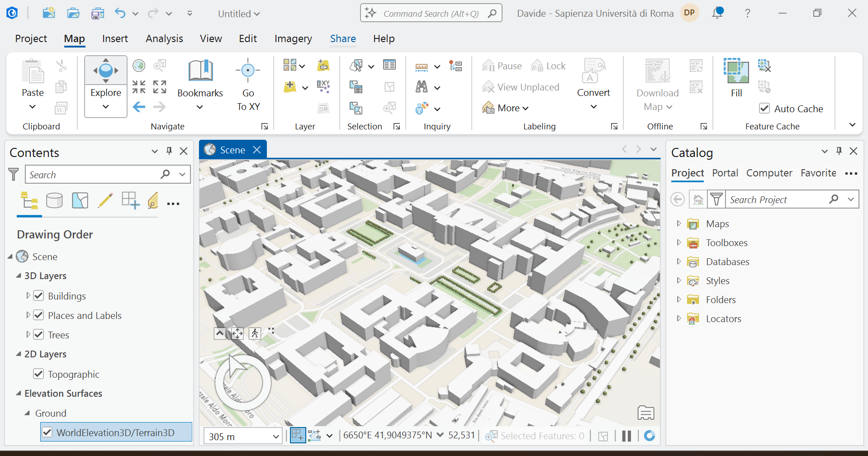Viewport: 868px width, 456px height.
Task: Undo the last action
Action: (x=120, y=13)
